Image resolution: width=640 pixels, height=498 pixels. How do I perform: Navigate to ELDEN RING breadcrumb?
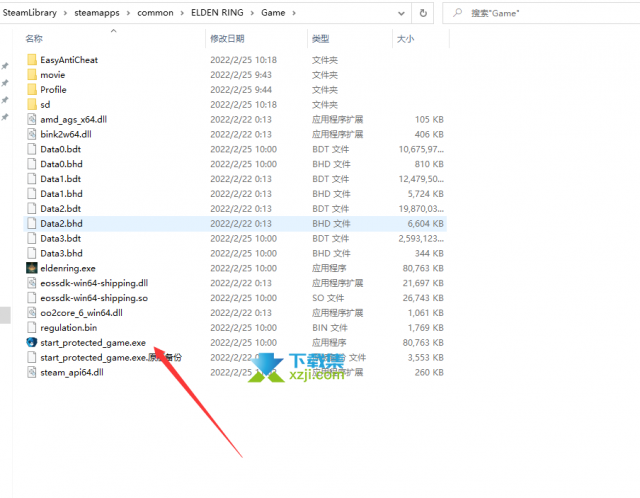[x=217, y=13]
